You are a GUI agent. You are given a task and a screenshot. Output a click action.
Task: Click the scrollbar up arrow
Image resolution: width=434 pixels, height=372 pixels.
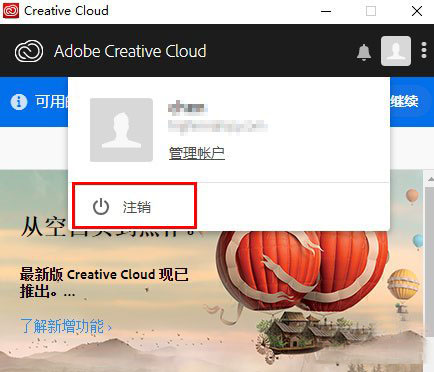coord(430,179)
